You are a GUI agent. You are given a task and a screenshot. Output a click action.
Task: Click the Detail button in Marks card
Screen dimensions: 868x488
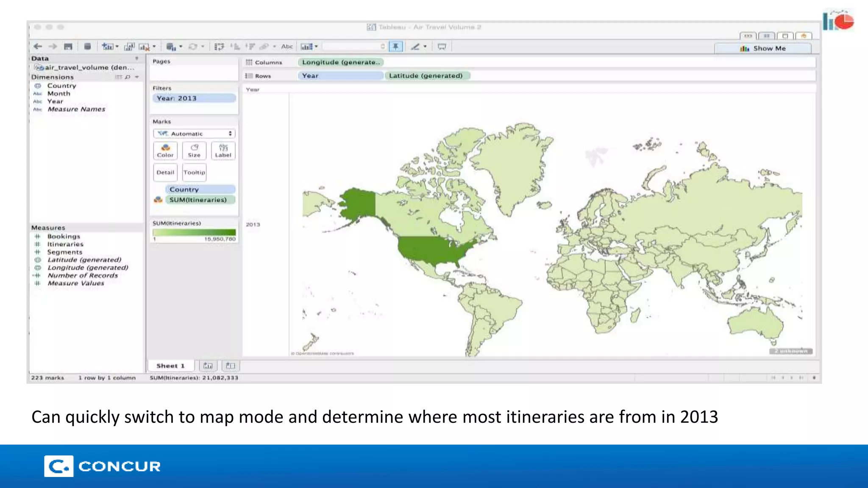click(x=165, y=172)
